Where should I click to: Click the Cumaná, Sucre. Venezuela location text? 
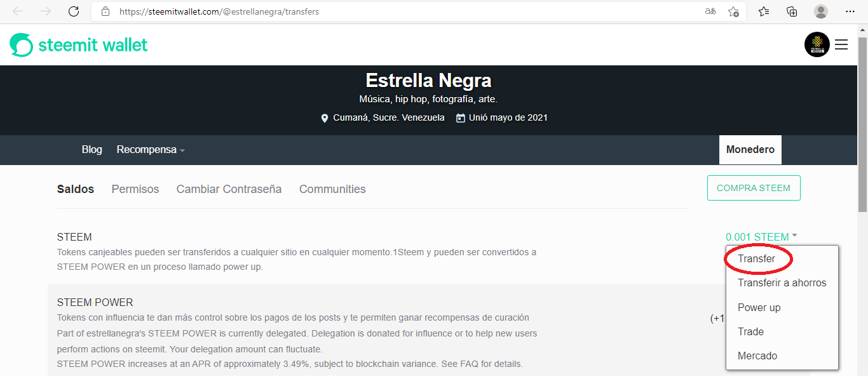tap(389, 117)
